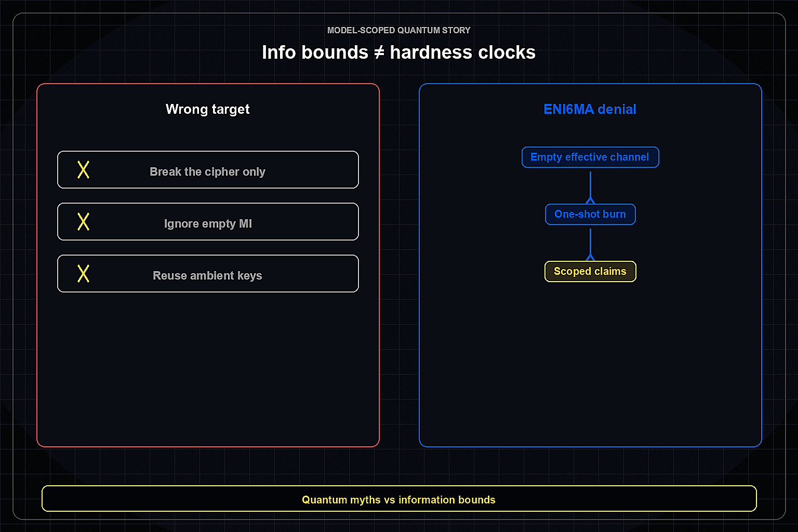Click connector line between One-shot burn and Scoped claims
798x532 pixels.
pos(590,242)
